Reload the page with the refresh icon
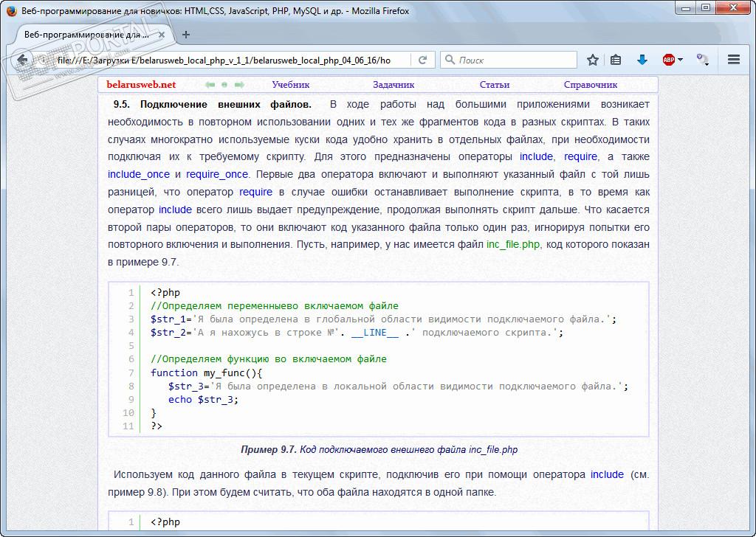Screen dimensions: 756x537 click(423, 60)
